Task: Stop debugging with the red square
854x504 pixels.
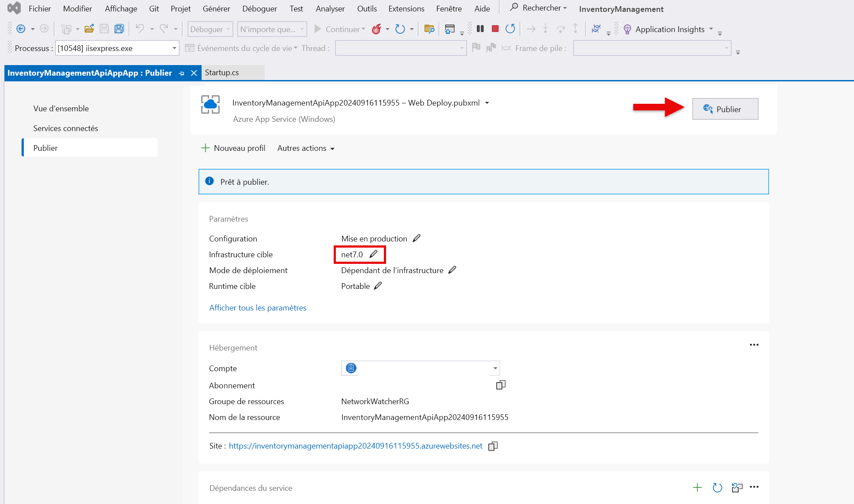Action: (495, 29)
